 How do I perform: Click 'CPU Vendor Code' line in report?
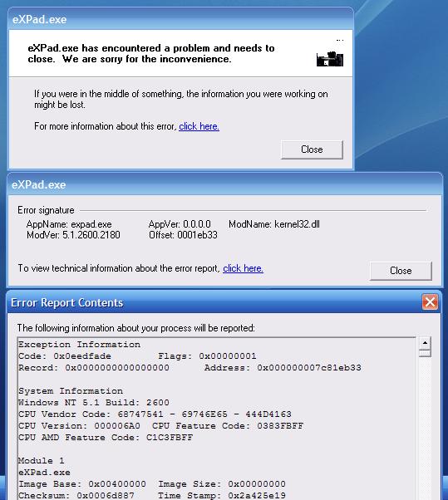coord(155,414)
